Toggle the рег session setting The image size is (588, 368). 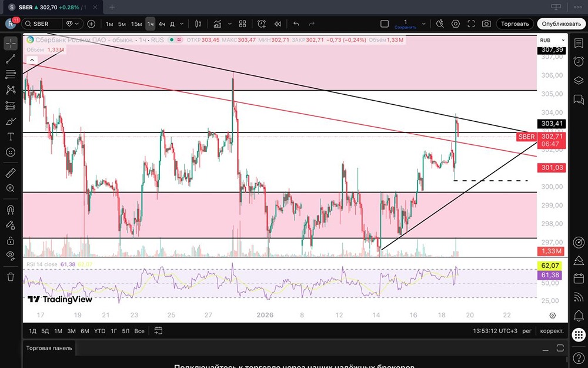click(527, 331)
